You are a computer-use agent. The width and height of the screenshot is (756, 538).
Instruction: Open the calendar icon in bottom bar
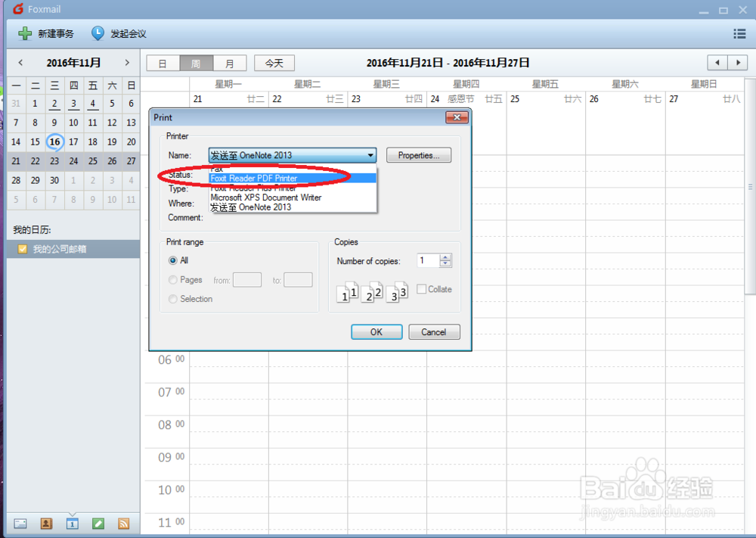point(73,524)
